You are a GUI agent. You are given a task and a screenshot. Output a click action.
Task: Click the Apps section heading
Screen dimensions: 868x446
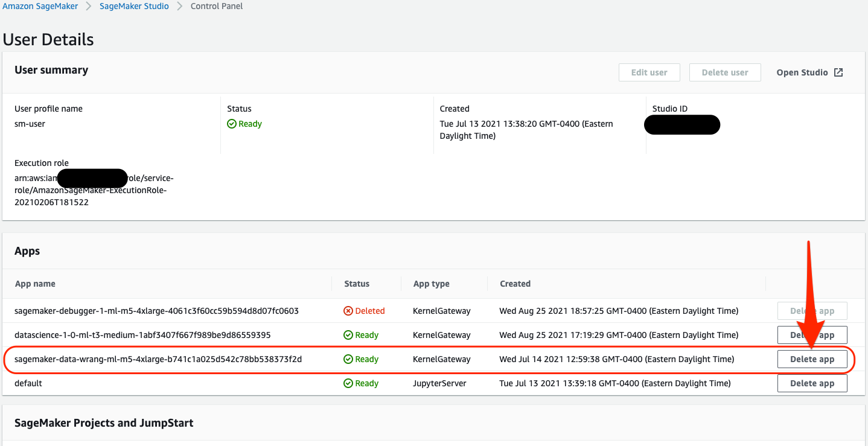[27, 251]
